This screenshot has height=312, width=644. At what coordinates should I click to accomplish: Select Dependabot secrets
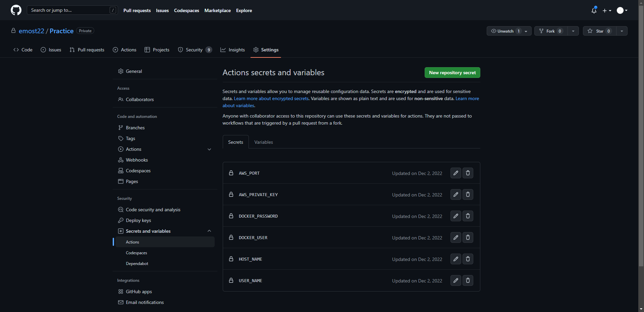tap(165, 264)
